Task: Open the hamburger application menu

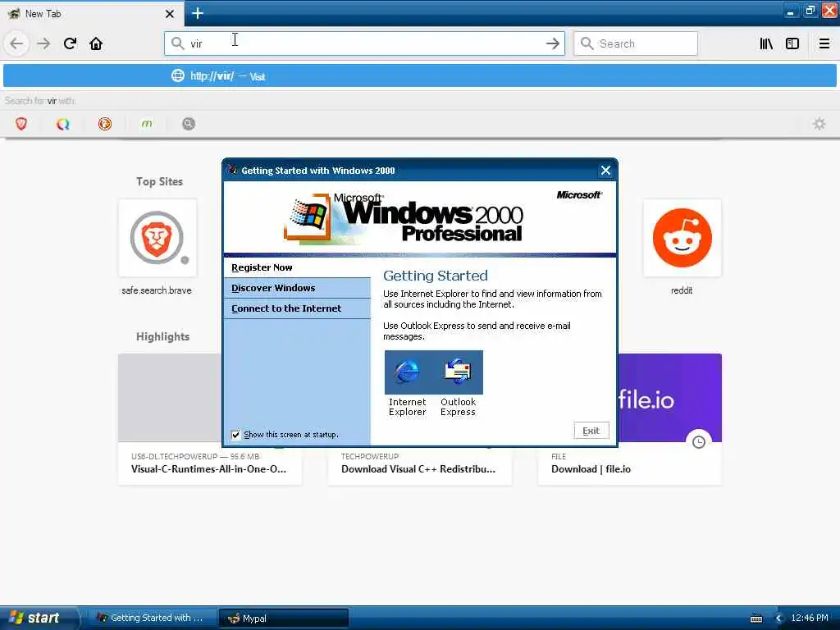Action: coord(824,44)
